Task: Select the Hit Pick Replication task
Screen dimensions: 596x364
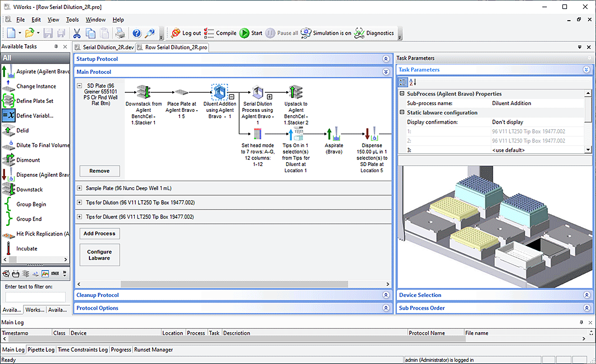Action: tap(35, 234)
